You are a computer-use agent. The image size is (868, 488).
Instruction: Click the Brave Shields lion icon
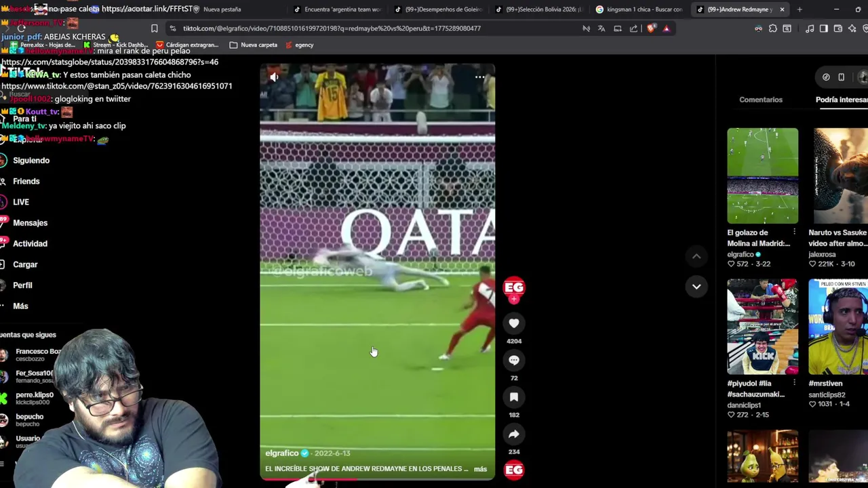pyautogui.click(x=651, y=28)
